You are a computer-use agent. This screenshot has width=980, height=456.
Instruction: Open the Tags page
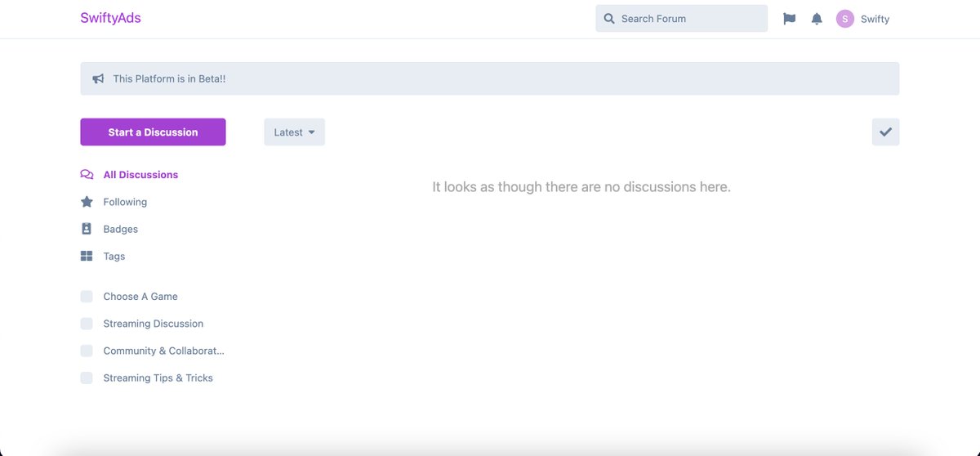click(x=114, y=256)
